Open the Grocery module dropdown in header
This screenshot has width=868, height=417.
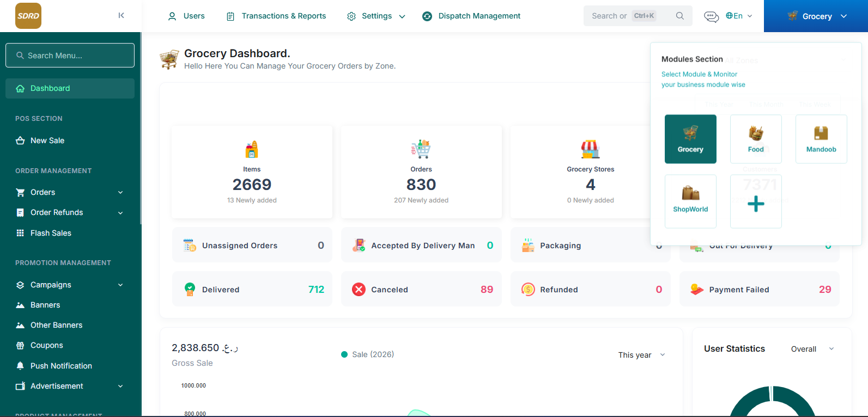[x=816, y=16]
